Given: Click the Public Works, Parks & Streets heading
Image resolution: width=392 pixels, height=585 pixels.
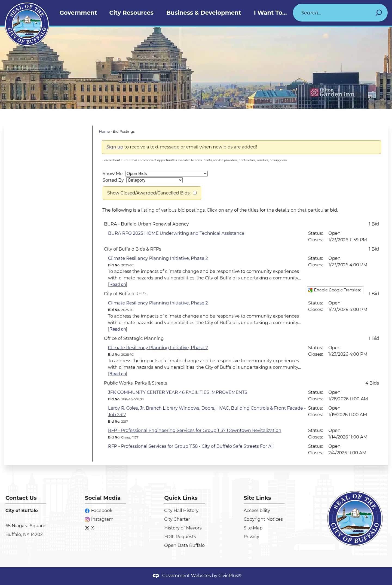Looking at the screenshot, I should [x=136, y=383].
